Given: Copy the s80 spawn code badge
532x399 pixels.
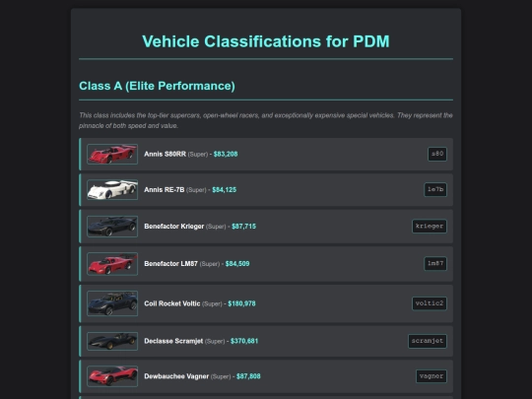Looking at the screenshot, I should (437, 154).
